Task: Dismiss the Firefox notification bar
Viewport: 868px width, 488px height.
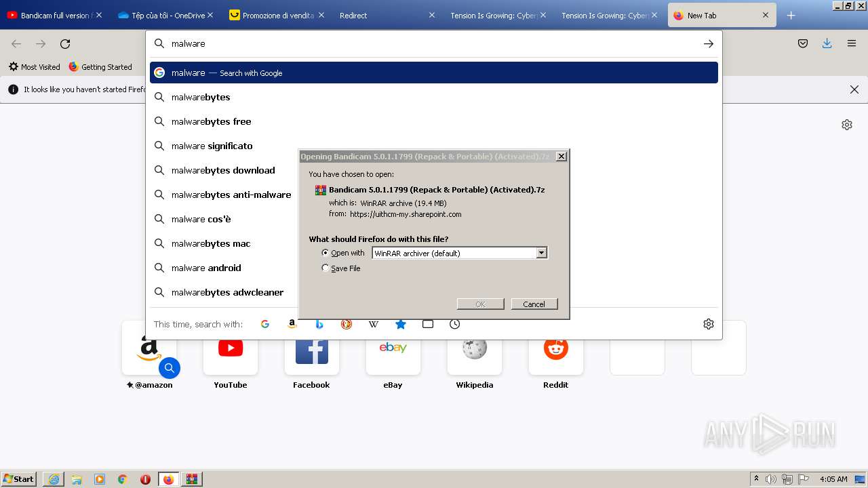Action: click(x=854, y=89)
